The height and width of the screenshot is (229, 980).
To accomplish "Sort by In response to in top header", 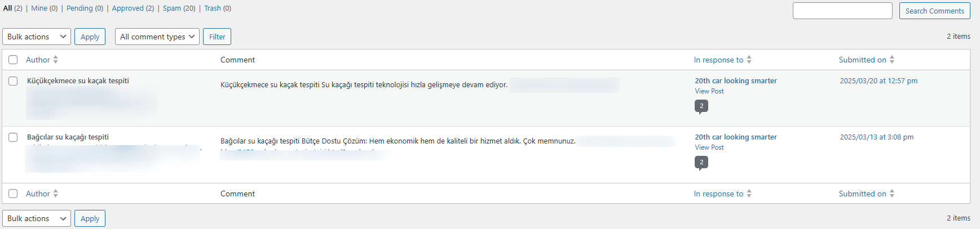I will pos(749,60).
